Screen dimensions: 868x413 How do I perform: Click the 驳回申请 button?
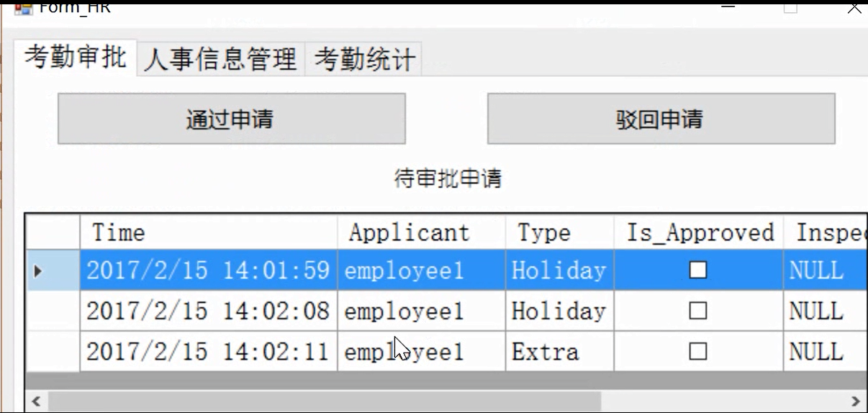[x=661, y=119]
